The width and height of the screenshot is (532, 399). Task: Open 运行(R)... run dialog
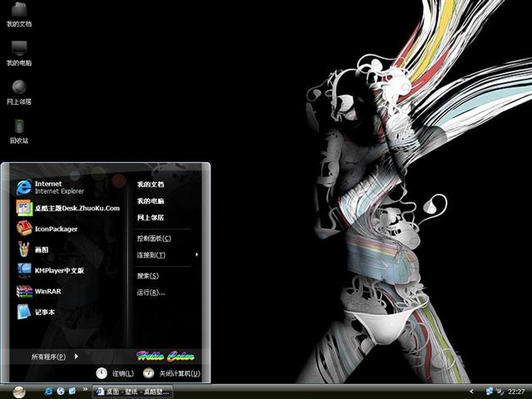tap(151, 292)
